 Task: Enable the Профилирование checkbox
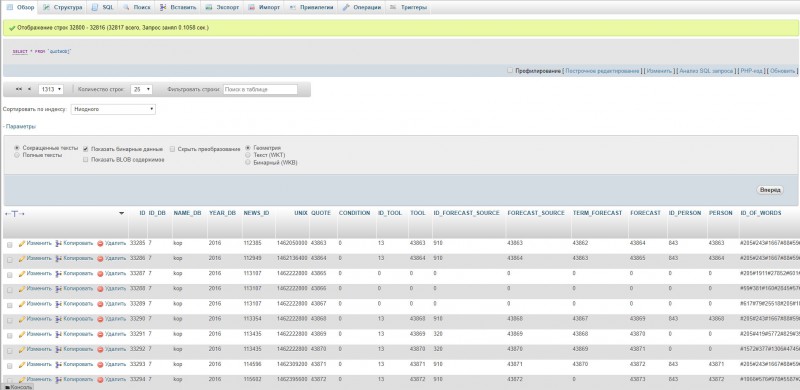pos(510,70)
